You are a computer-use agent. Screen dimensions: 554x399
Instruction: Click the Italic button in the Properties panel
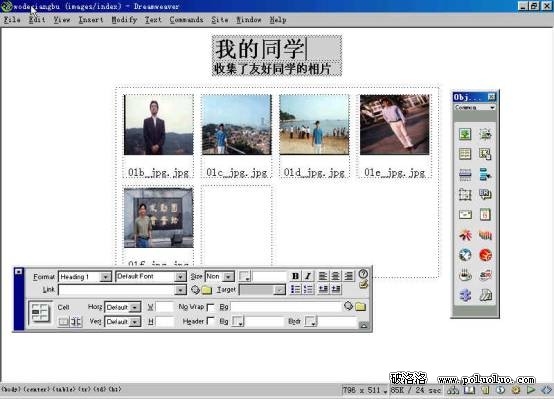pos(308,276)
